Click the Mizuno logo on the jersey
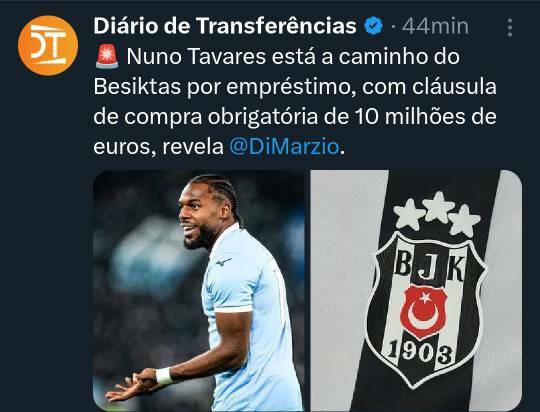Viewport: 540px width, 412px height. point(224,262)
